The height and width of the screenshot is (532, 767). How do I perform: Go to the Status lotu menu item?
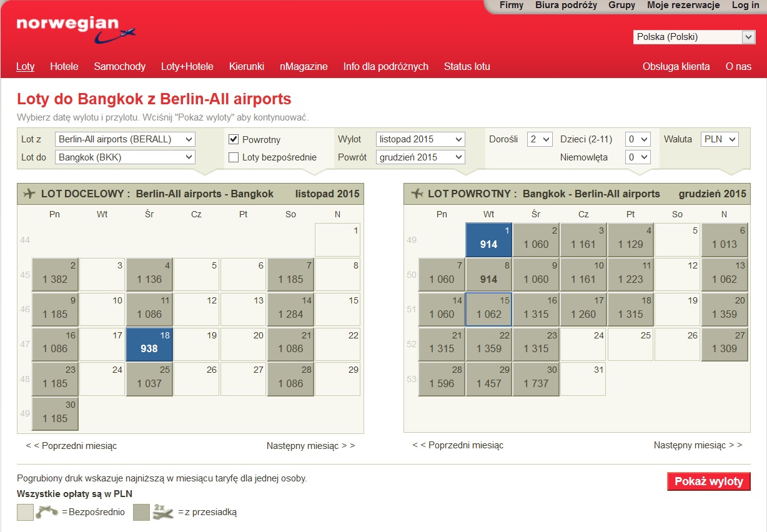[x=467, y=66]
